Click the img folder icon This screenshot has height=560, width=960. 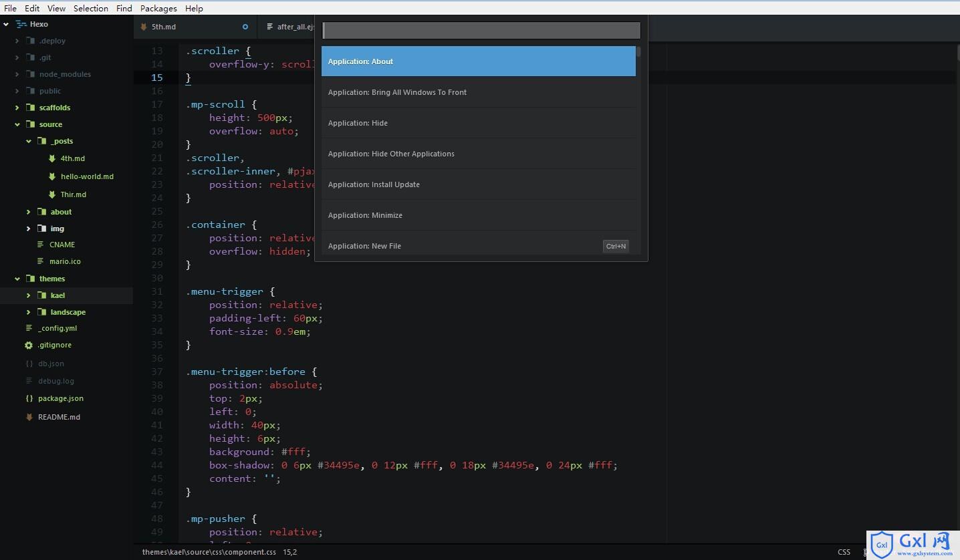(x=41, y=229)
